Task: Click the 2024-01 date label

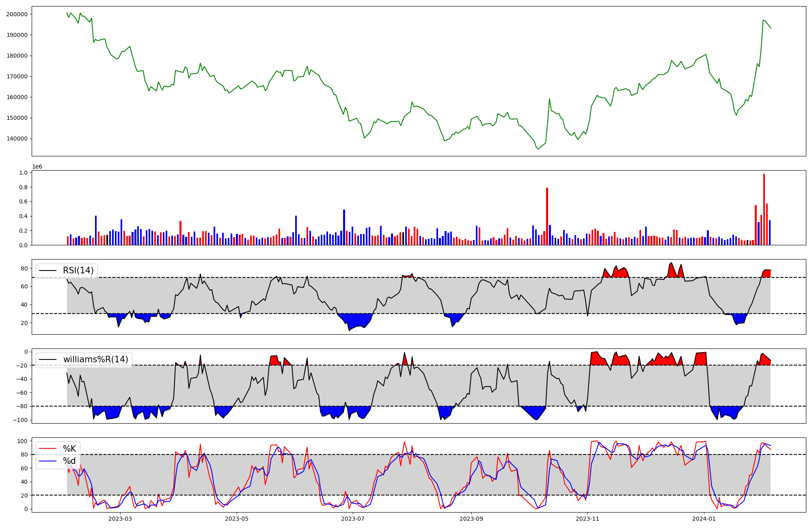Action: (x=704, y=519)
